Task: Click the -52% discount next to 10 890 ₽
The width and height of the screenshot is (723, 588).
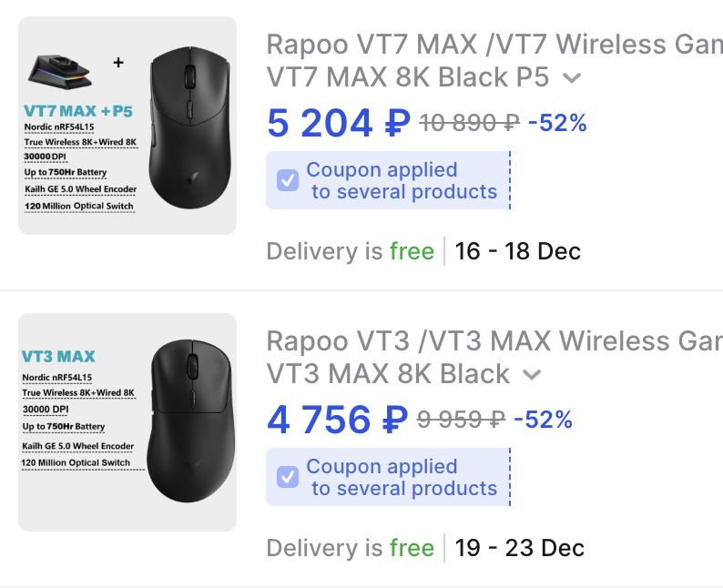Action: [x=557, y=123]
